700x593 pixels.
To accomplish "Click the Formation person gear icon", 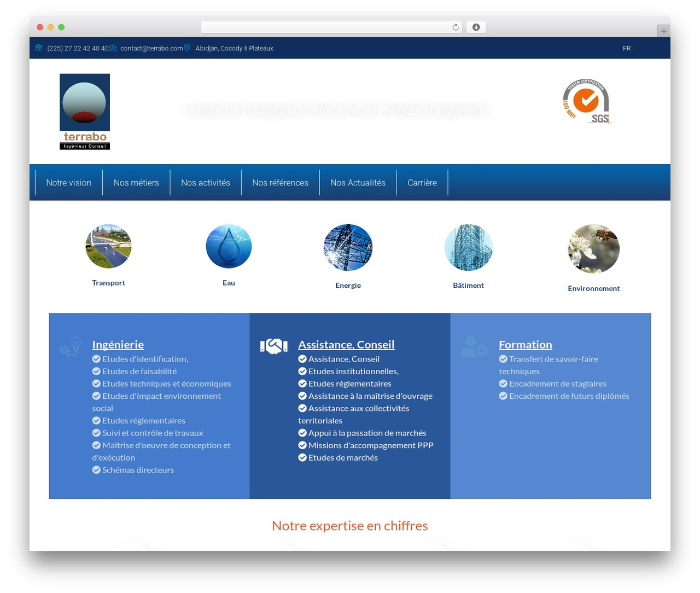I will 474,347.
